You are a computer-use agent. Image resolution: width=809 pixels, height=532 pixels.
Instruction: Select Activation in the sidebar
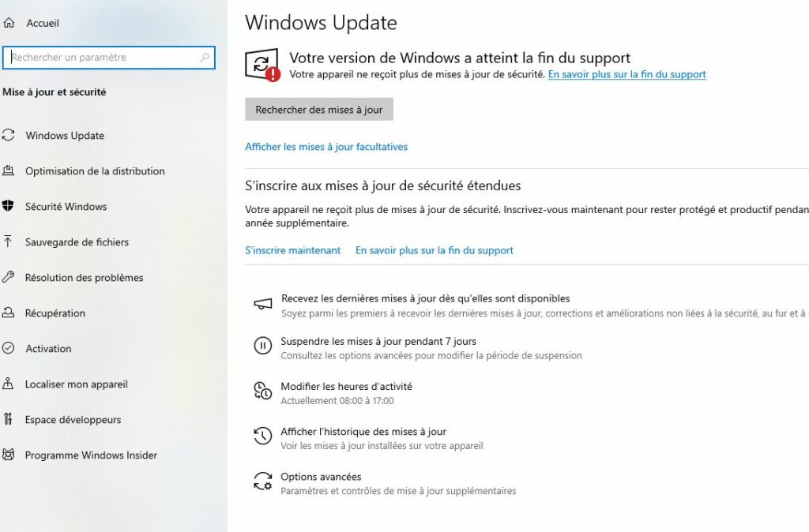pyautogui.click(x=48, y=348)
